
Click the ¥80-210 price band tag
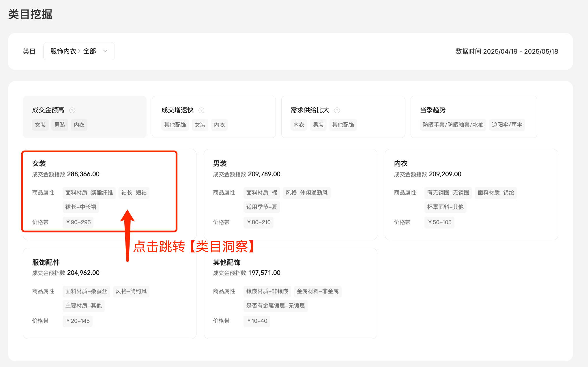259,222
